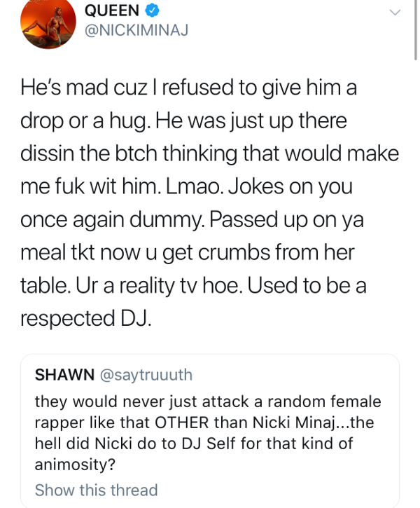Open the @saytruuuth handle
Screen dimensions: 420x508
click(x=146, y=375)
